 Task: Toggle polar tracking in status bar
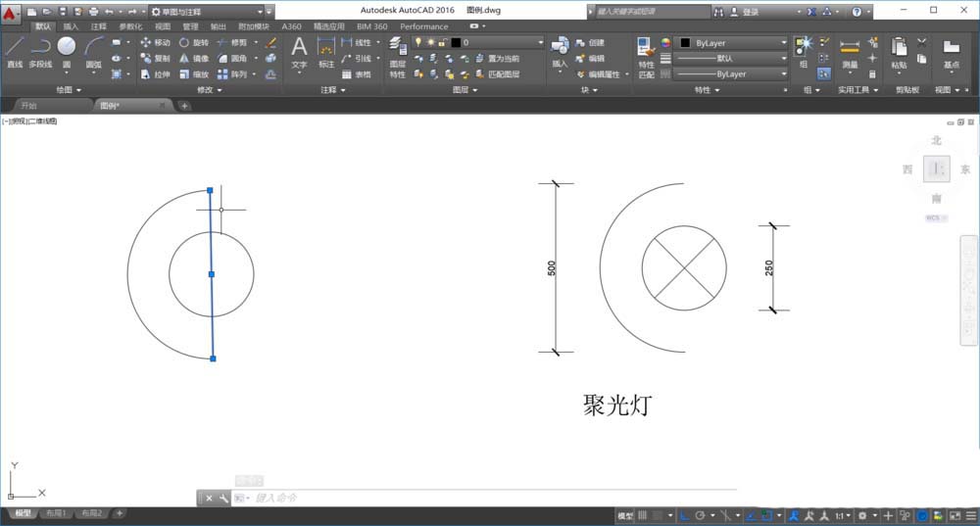(x=700, y=515)
